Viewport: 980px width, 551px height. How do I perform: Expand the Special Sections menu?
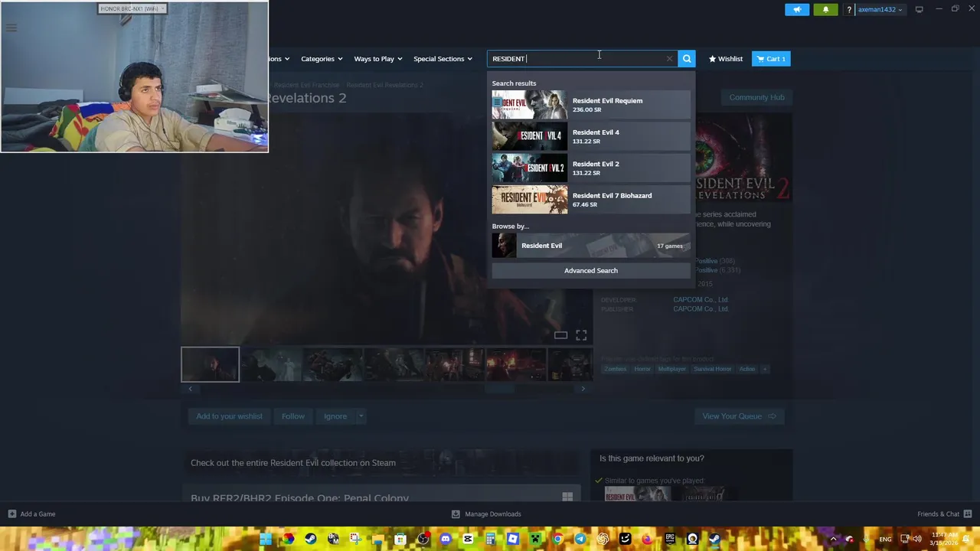pyautogui.click(x=443, y=59)
